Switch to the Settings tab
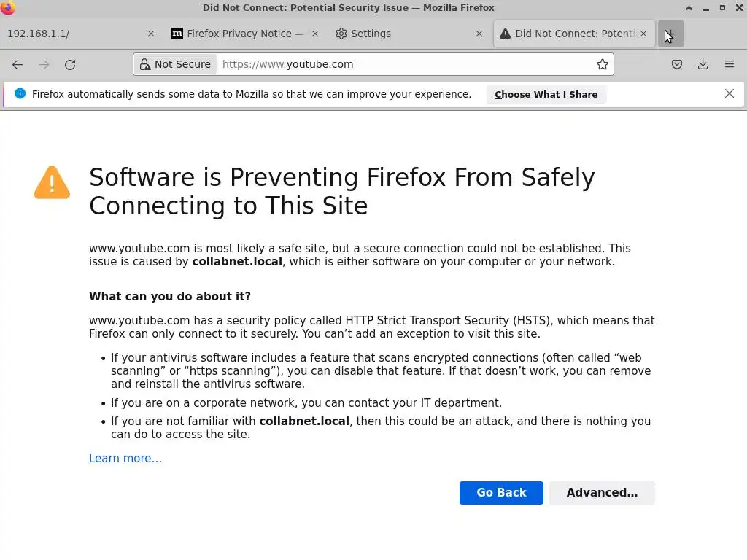 point(394,34)
